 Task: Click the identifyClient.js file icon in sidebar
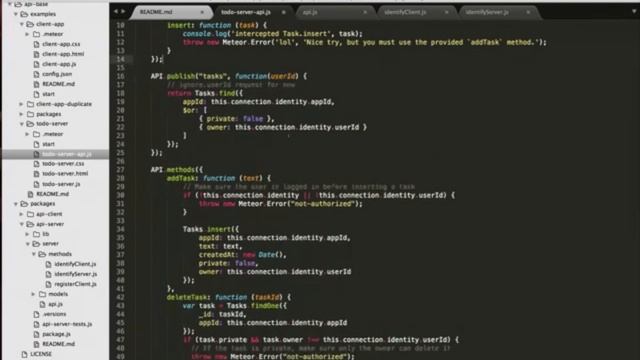tap(49, 264)
